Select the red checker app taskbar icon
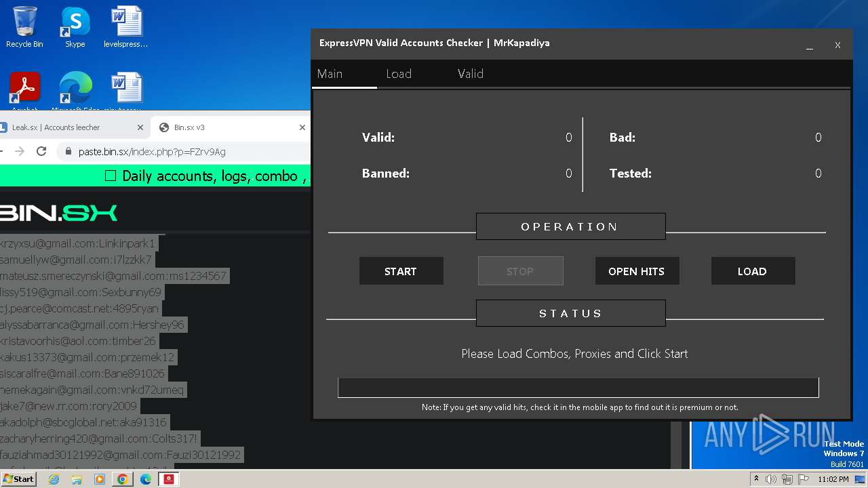The image size is (868, 488). click(168, 479)
